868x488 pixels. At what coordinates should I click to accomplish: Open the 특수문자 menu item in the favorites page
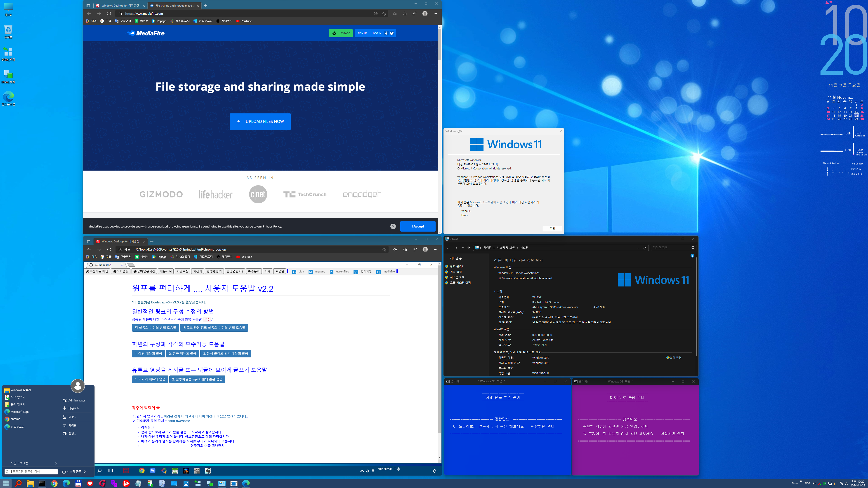[x=254, y=271]
